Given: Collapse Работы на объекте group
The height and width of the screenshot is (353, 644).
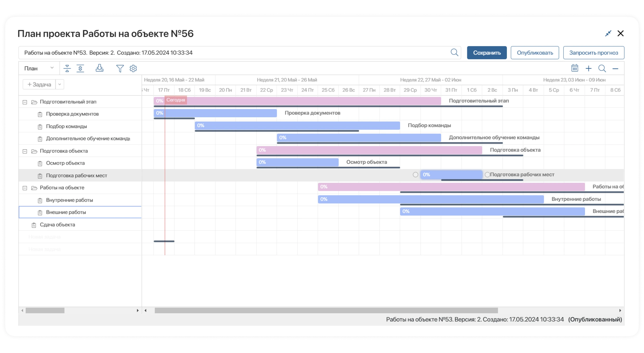Looking at the screenshot, I should tap(25, 188).
